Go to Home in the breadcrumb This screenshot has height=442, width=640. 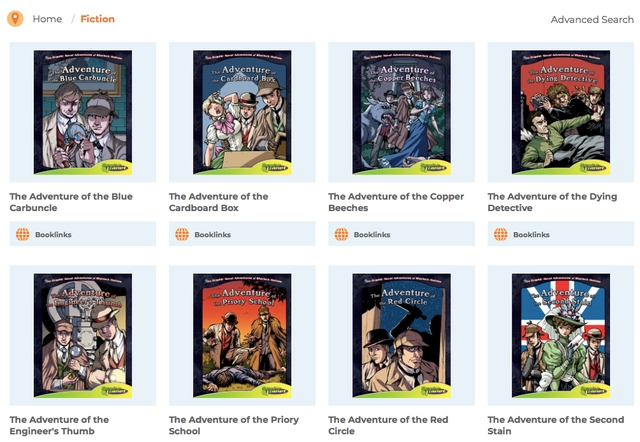pos(47,19)
